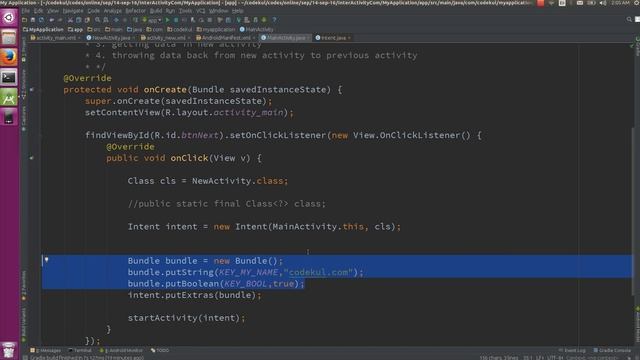Open the toolbar Help question-mark icon
Image resolution: width=640 pixels, height=360 pixels.
click(x=274, y=20)
